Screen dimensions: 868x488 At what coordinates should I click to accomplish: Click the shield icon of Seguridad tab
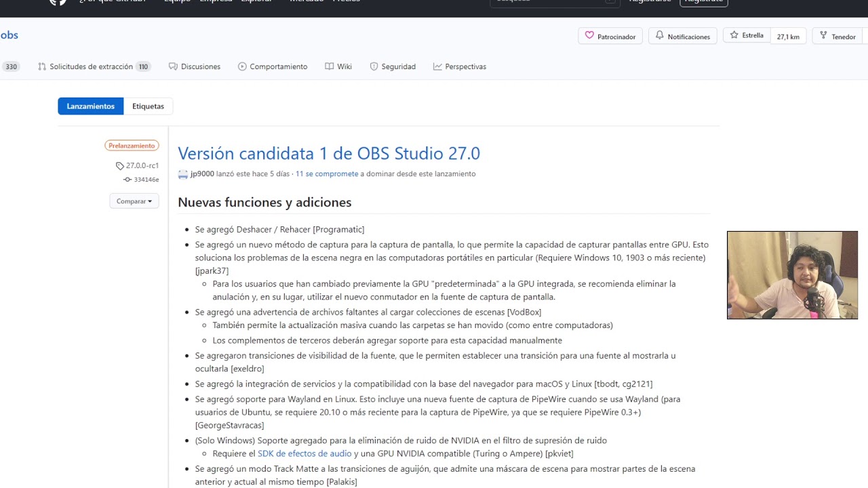374,66
